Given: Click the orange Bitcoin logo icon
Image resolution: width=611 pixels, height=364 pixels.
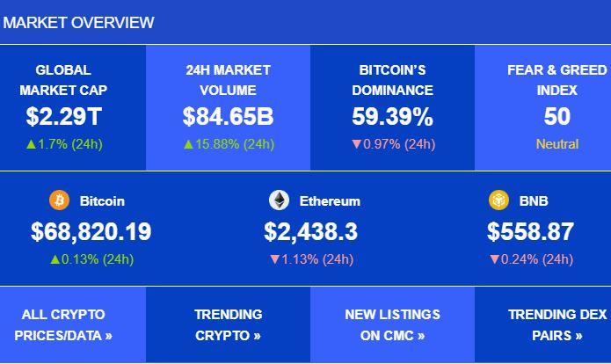Looking at the screenshot, I should coord(59,200).
